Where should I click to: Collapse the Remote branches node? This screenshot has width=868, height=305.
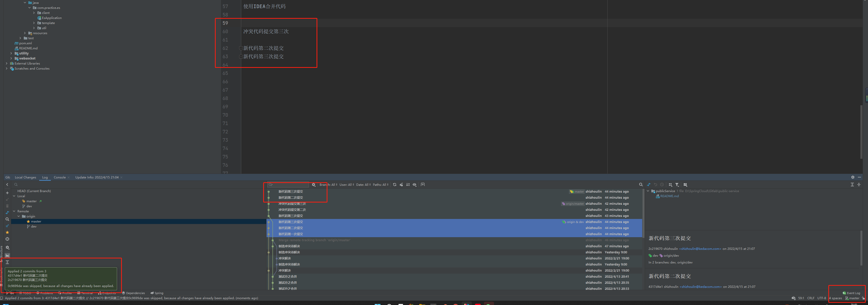tap(14, 211)
